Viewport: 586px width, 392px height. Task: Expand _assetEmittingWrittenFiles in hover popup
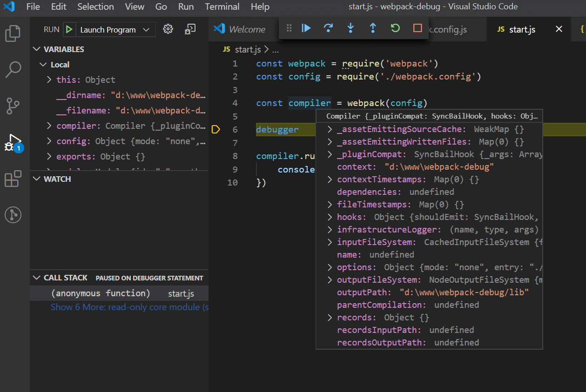click(x=330, y=142)
